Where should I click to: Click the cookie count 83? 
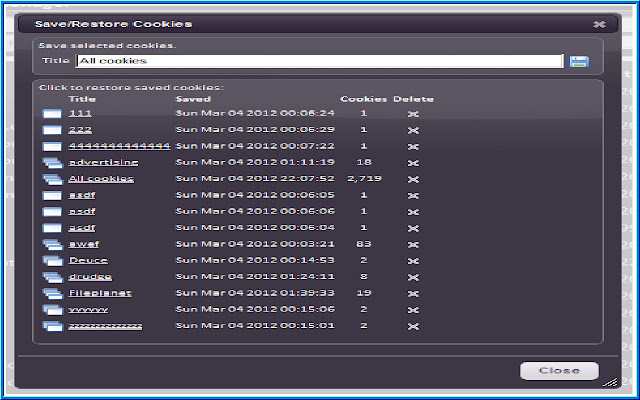point(364,244)
